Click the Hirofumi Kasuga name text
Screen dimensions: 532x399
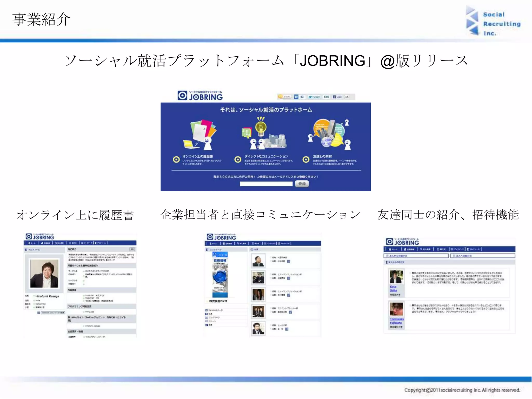coord(47,296)
